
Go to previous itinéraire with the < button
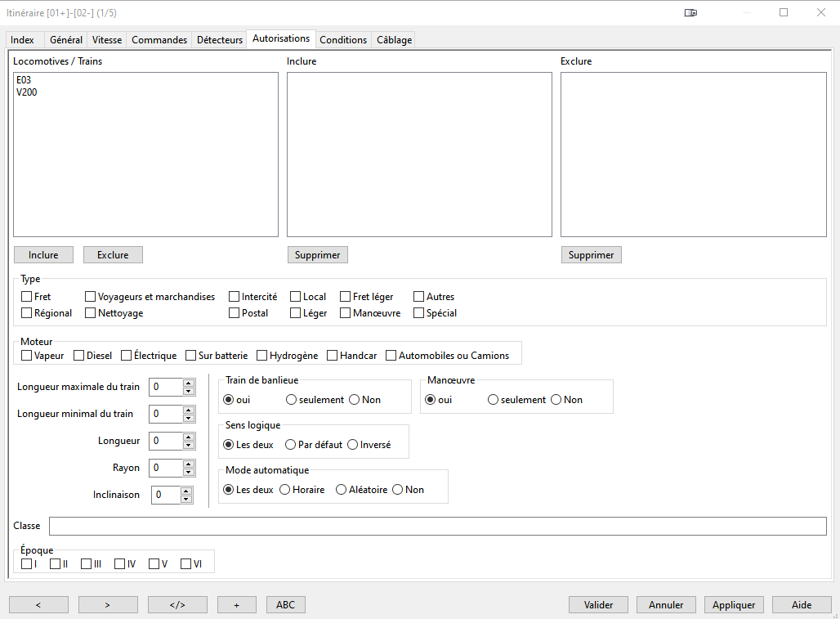tap(39, 605)
